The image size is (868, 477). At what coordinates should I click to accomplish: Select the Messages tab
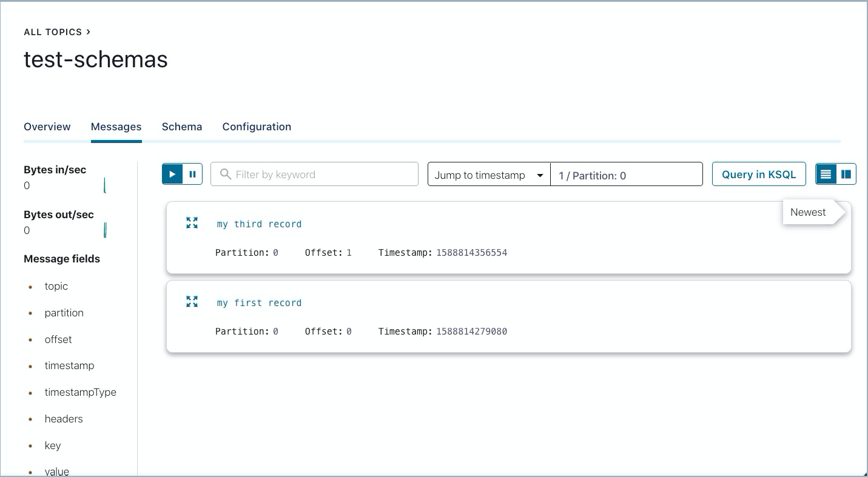click(116, 127)
